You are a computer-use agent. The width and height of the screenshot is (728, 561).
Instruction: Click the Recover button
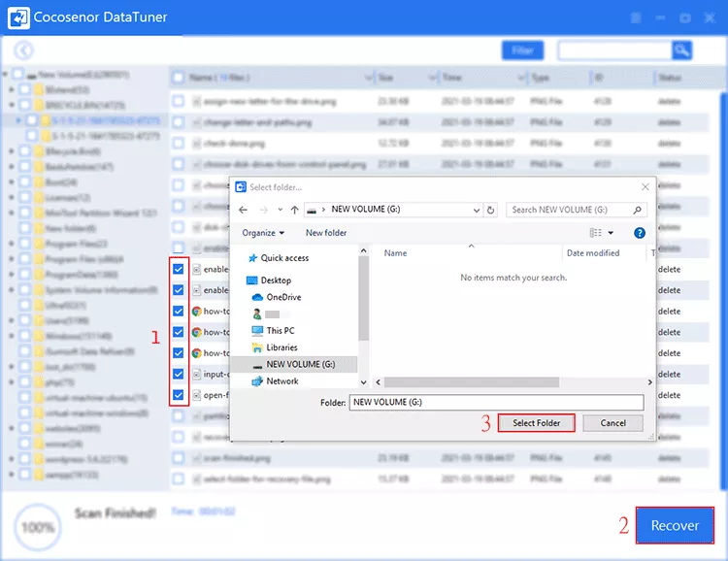(x=675, y=525)
